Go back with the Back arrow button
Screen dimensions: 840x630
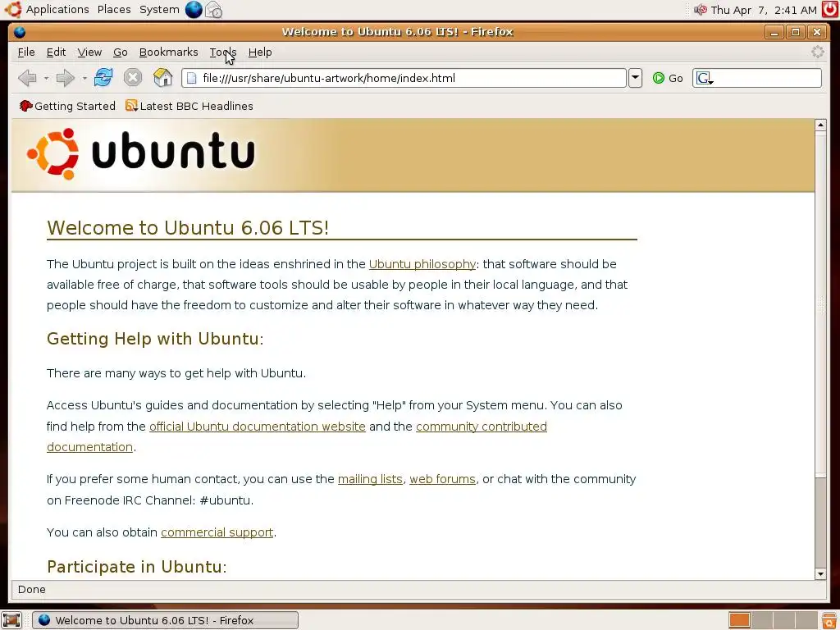(x=27, y=78)
